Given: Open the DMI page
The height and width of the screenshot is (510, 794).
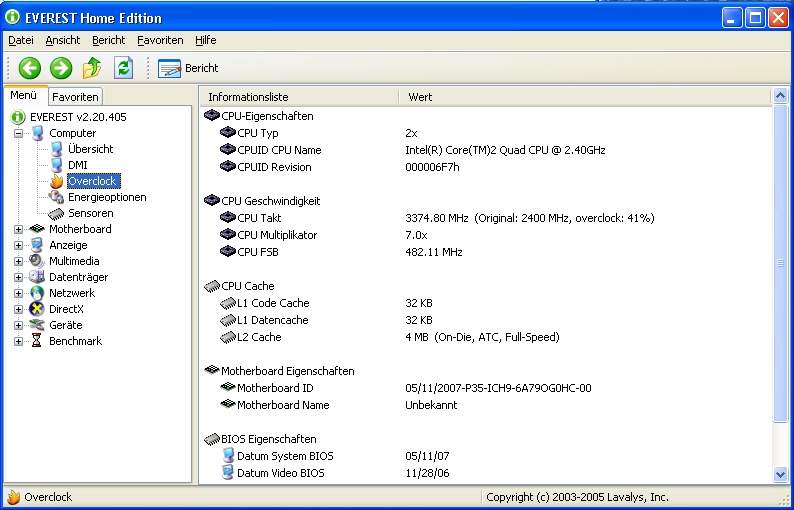Looking at the screenshot, I should click(x=77, y=165).
